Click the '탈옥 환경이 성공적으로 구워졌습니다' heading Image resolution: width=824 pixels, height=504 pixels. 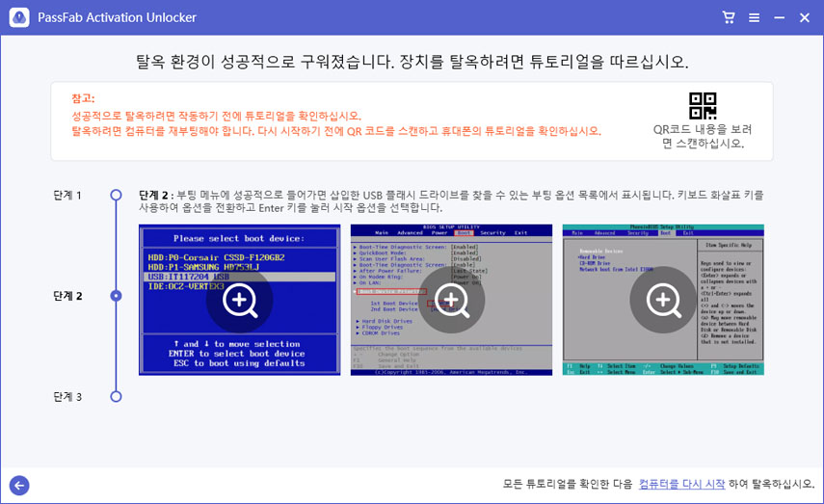(x=412, y=62)
